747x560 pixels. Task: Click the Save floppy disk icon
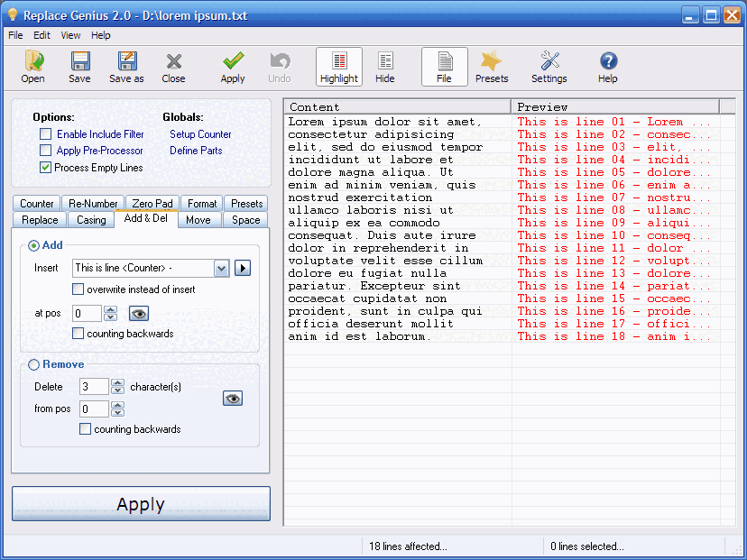[79, 67]
